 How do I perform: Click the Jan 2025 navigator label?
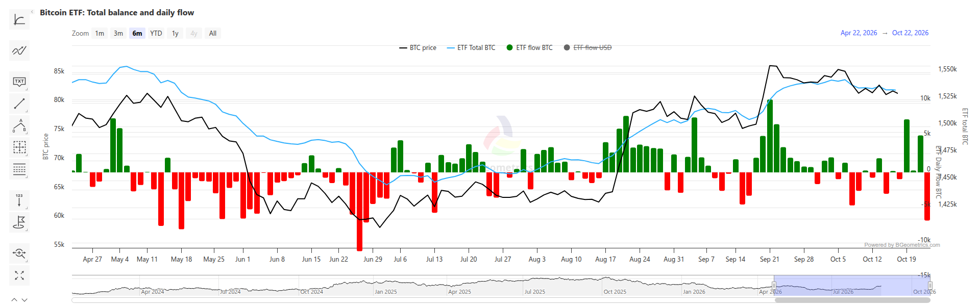click(386, 292)
